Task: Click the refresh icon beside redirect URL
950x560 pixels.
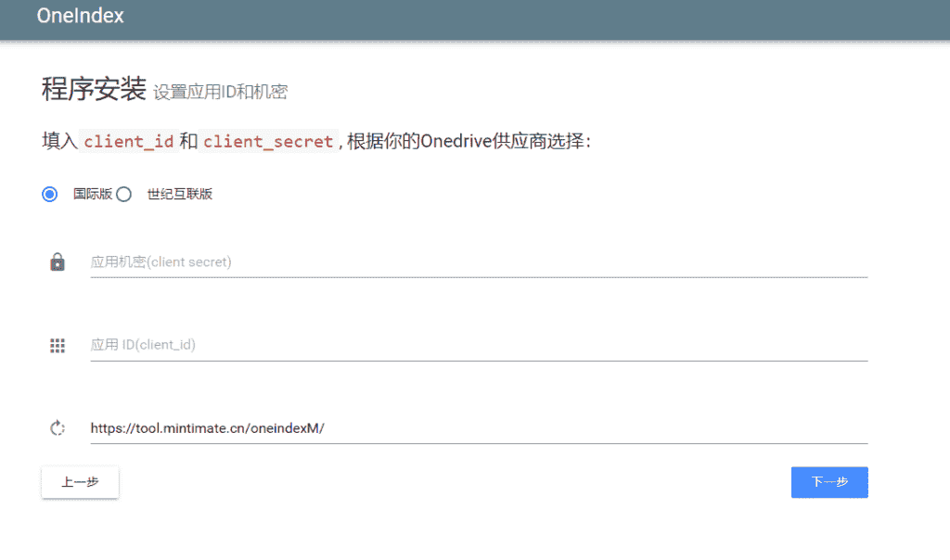Action: [58, 428]
